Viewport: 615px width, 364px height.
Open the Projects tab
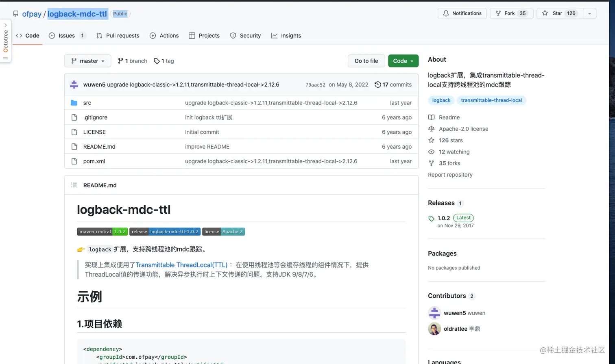click(204, 36)
